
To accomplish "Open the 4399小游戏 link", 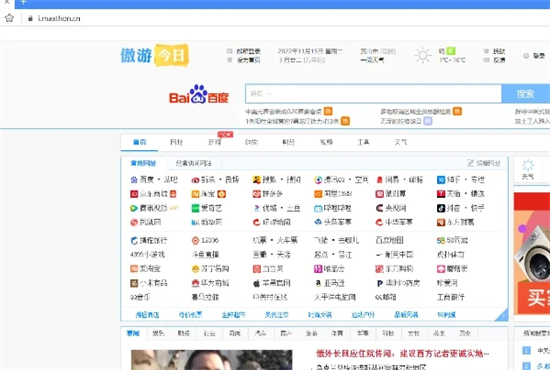I will [x=147, y=255].
